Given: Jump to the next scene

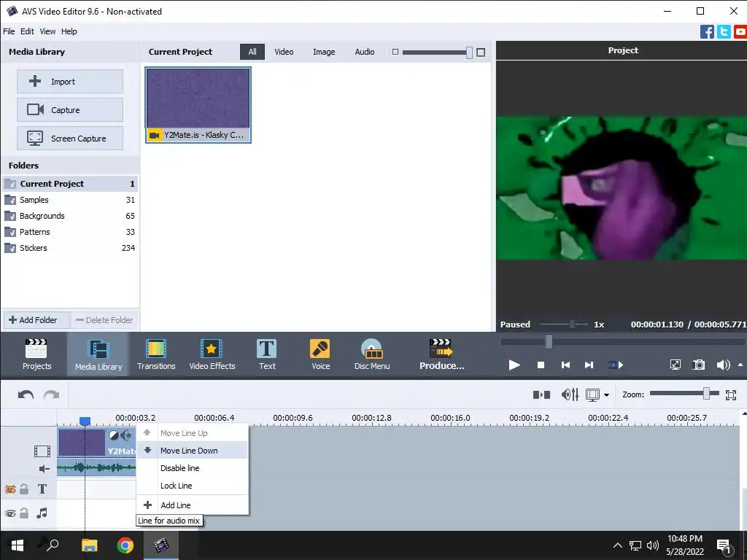Looking at the screenshot, I should (x=615, y=365).
